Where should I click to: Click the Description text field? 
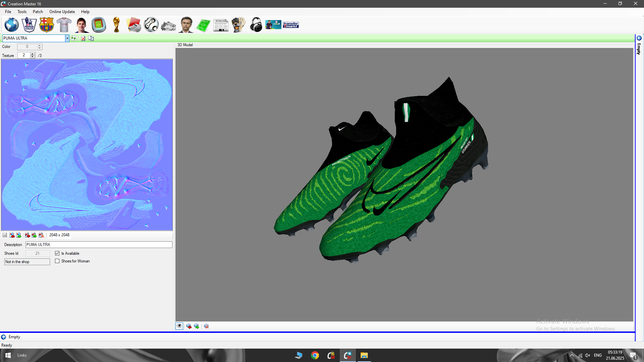99,245
